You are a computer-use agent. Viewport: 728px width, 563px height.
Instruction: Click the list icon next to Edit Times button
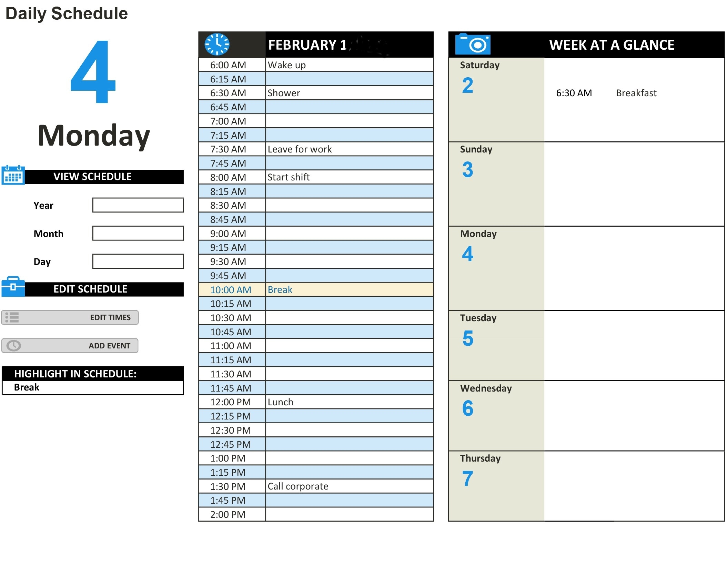(12, 316)
